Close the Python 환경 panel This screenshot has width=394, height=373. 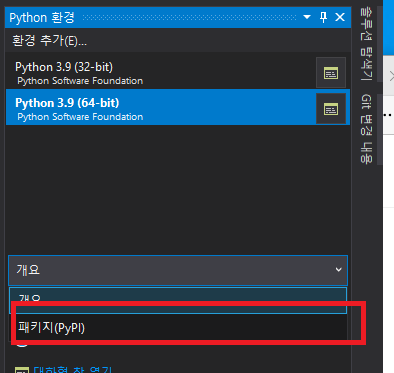pyautogui.click(x=340, y=17)
